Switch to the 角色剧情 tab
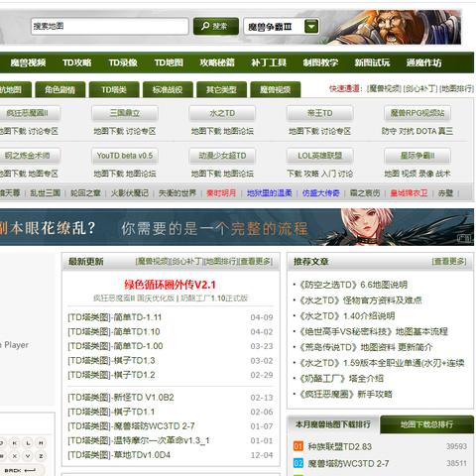The image size is (476, 476). (60, 89)
